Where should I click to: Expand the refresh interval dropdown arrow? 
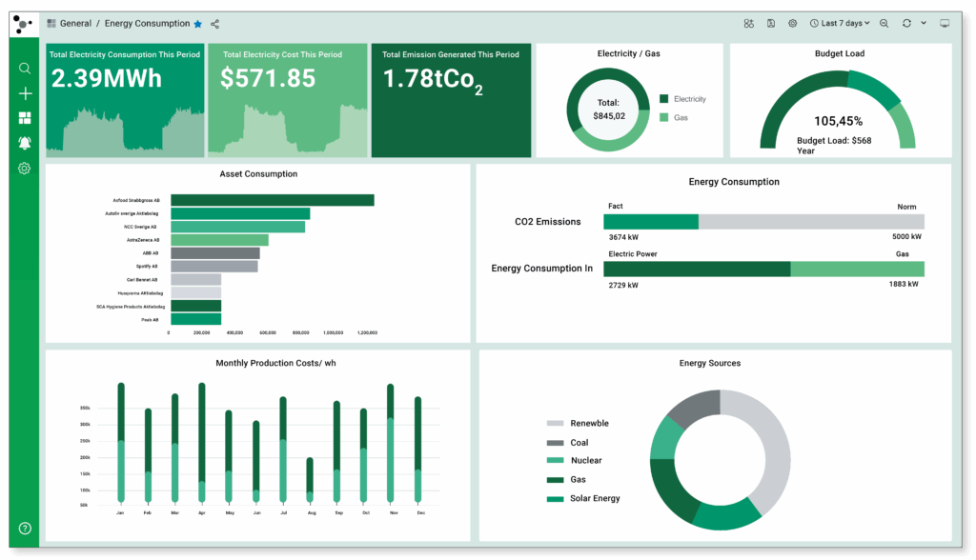pos(923,24)
